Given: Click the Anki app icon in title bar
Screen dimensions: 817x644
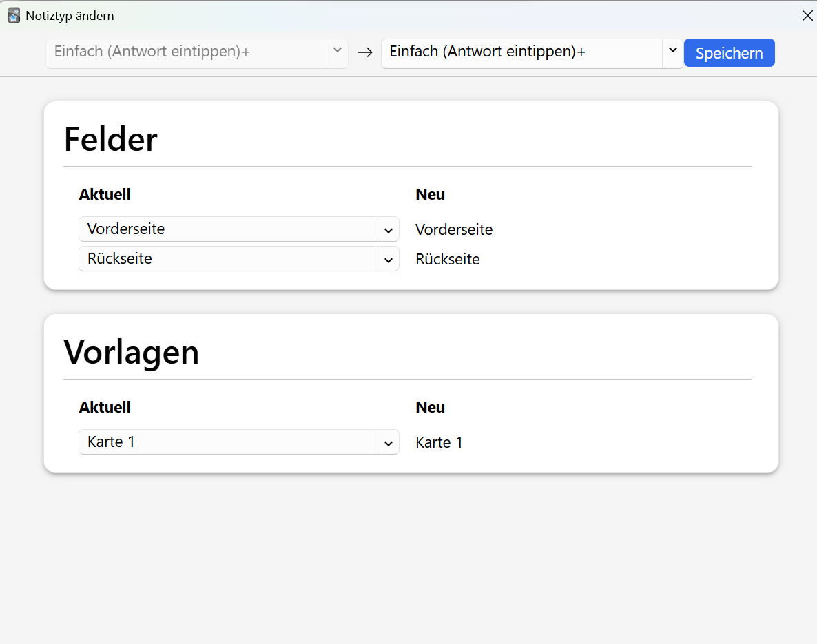Looking at the screenshot, I should tap(14, 16).
